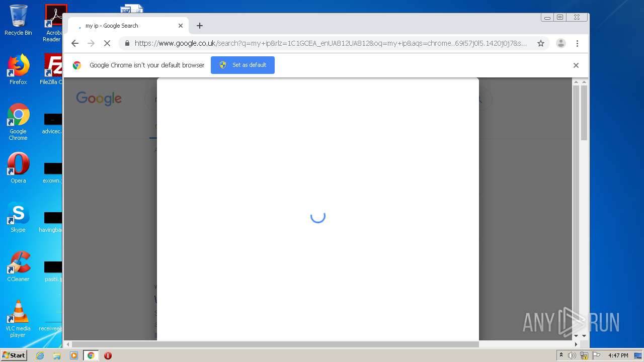Open the Windows Start menu
The height and width of the screenshot is (362, 644).
(x=14, y=355)
